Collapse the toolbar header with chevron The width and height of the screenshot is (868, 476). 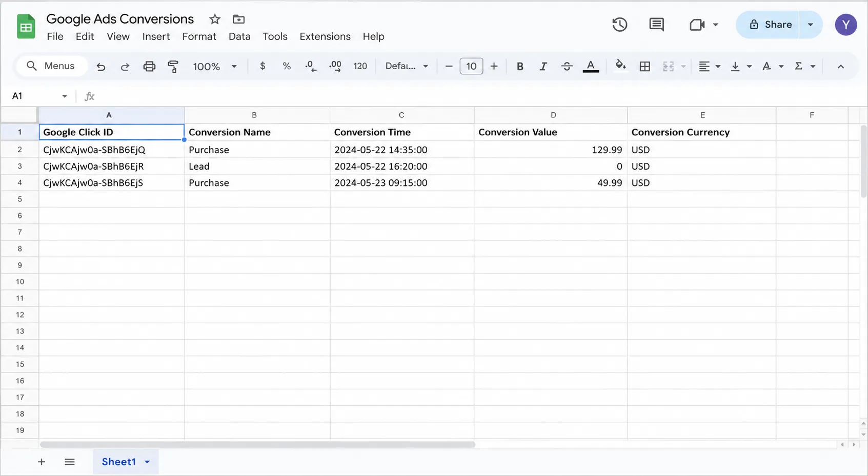(x=840, y=66)
